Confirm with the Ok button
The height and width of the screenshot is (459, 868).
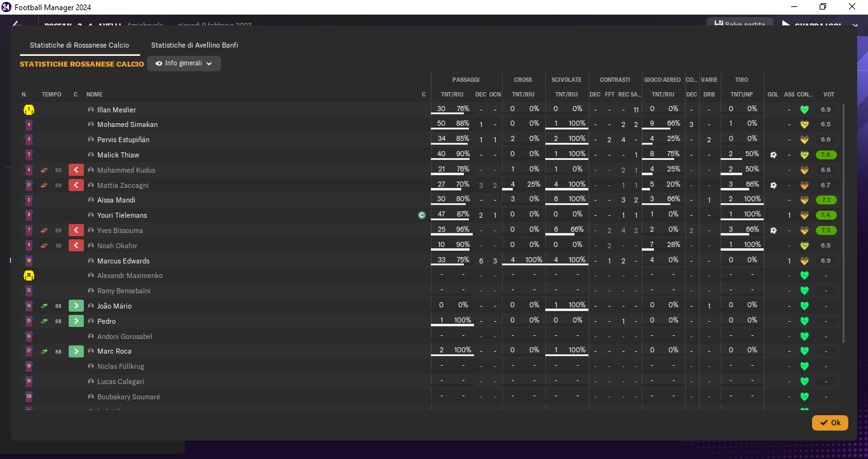tap(830, 423)
